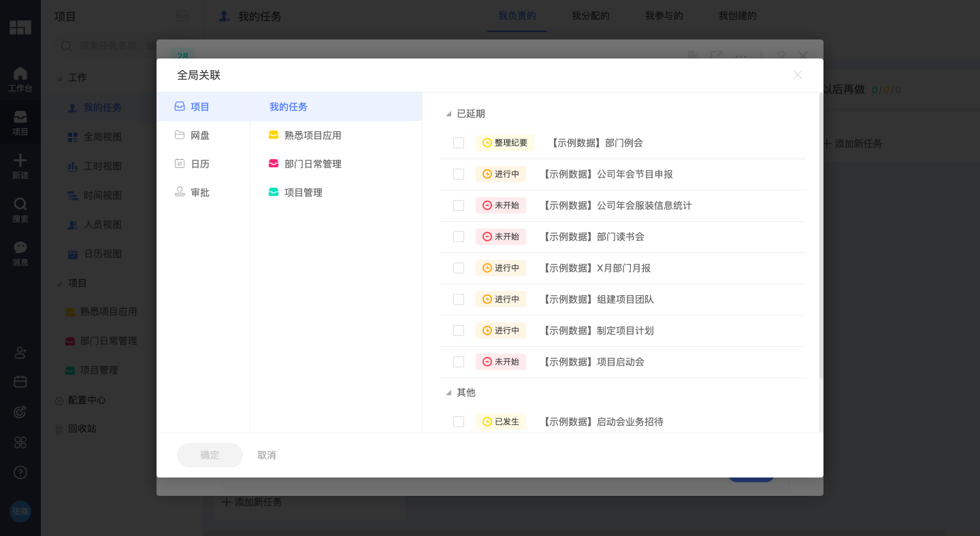Select 网盘 folder icon in dialog
The height and width of the screenshot is (536, 980).
point(180,135)
